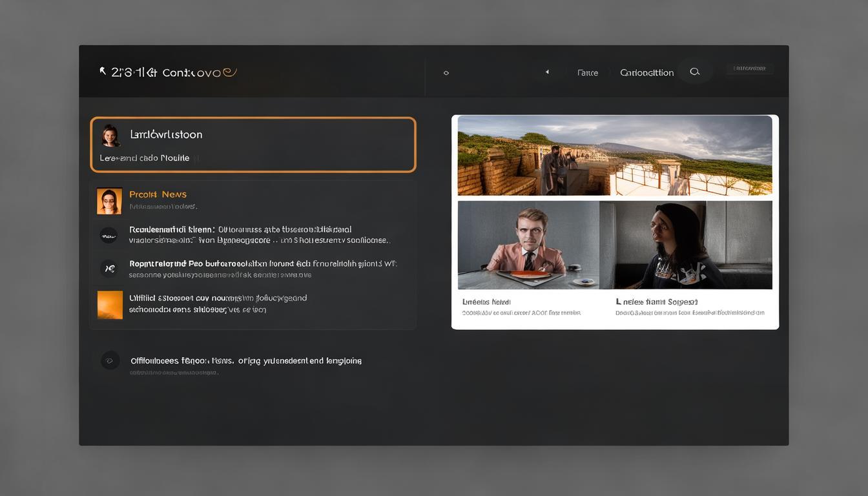Click the search magnifier icon in header
This screenshot has height=496, width=868.
pos(695,72)
